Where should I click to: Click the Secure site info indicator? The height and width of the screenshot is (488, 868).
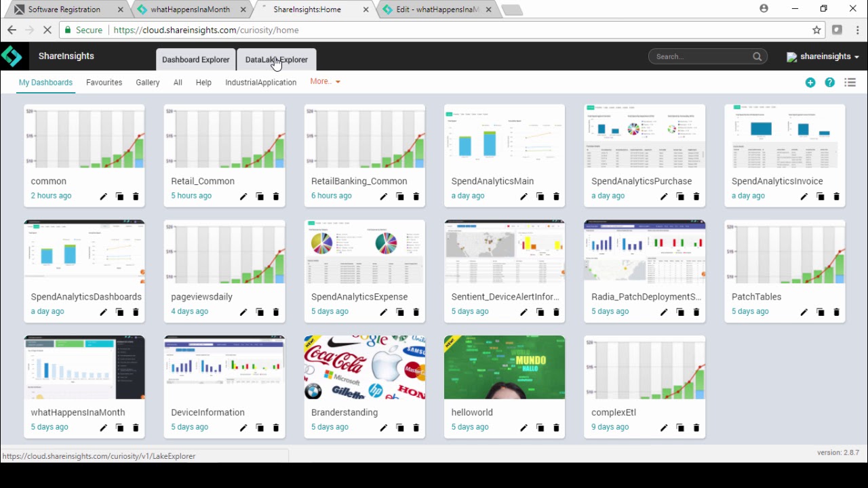[83, 30]
